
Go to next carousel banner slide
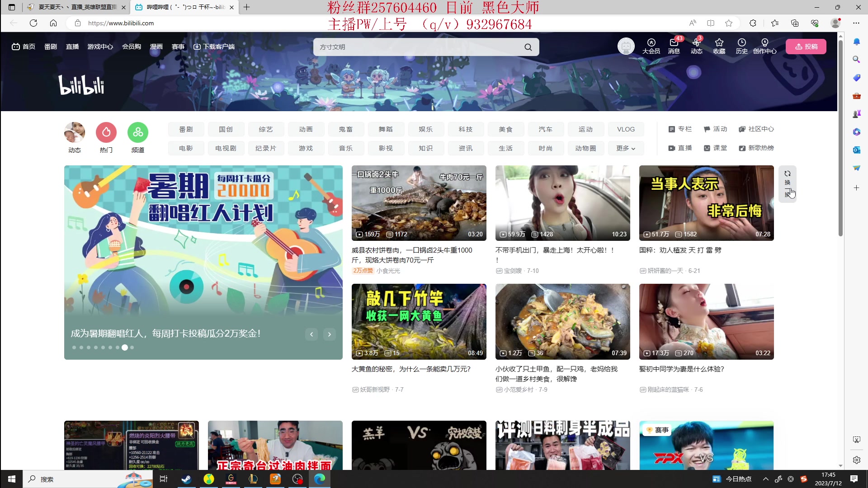pyautogui.click(x=330, y=334)
